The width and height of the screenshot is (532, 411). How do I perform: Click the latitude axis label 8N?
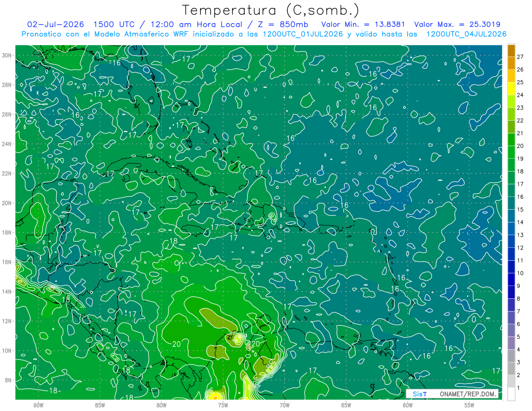point(8,380)
